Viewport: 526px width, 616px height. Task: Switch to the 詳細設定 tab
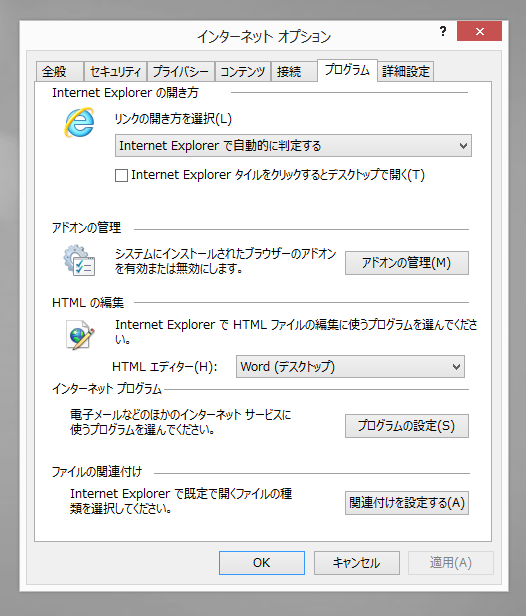click(x=406, y=72)
